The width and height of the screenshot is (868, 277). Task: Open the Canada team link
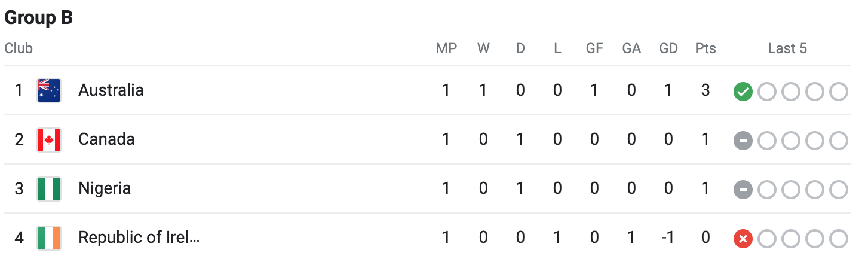coord(106,139)
